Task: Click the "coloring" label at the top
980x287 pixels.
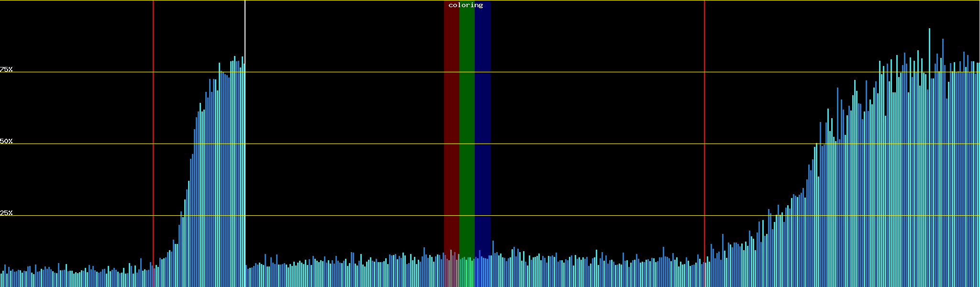Action: pos(466,5)
